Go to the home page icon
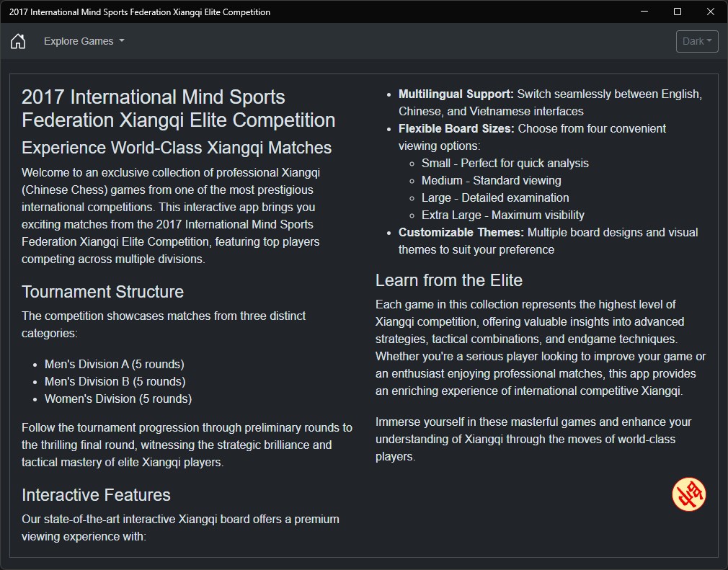The height and width of the screenshot is (570, 728). (x=18, y=41)
